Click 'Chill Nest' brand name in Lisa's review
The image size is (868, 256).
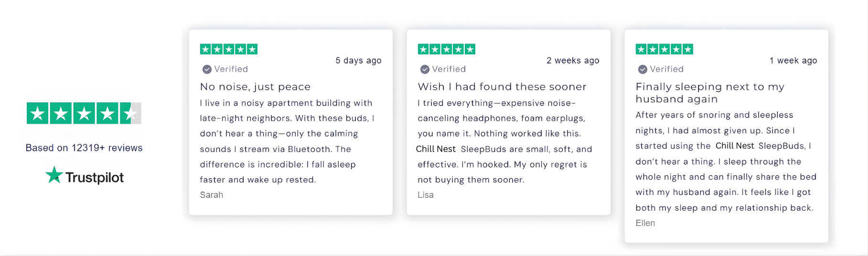(436, 149)
